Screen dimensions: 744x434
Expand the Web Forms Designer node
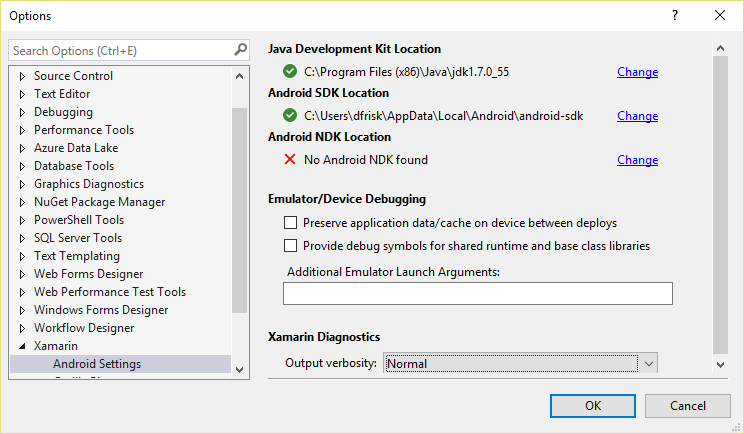(22, 274)
